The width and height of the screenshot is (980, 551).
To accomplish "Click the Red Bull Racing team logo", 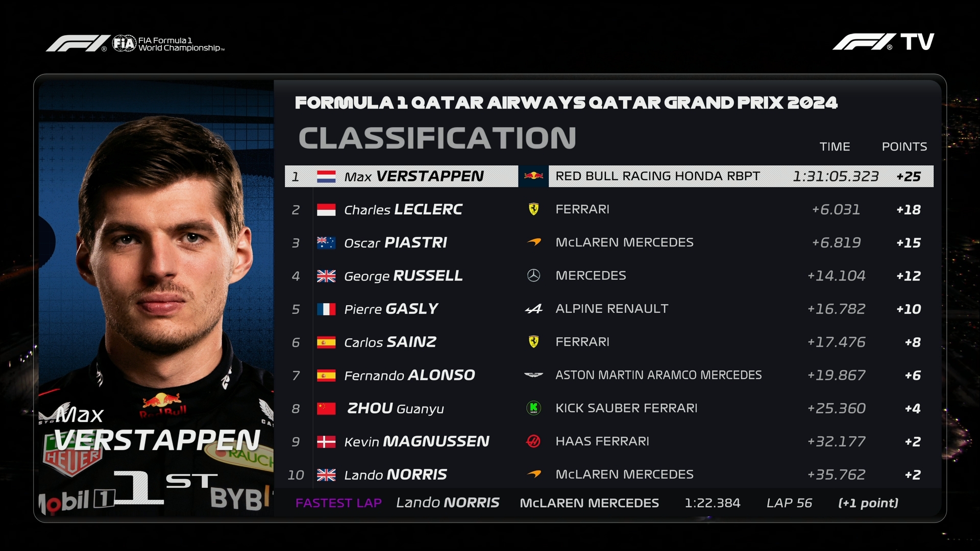I will 533,176.
